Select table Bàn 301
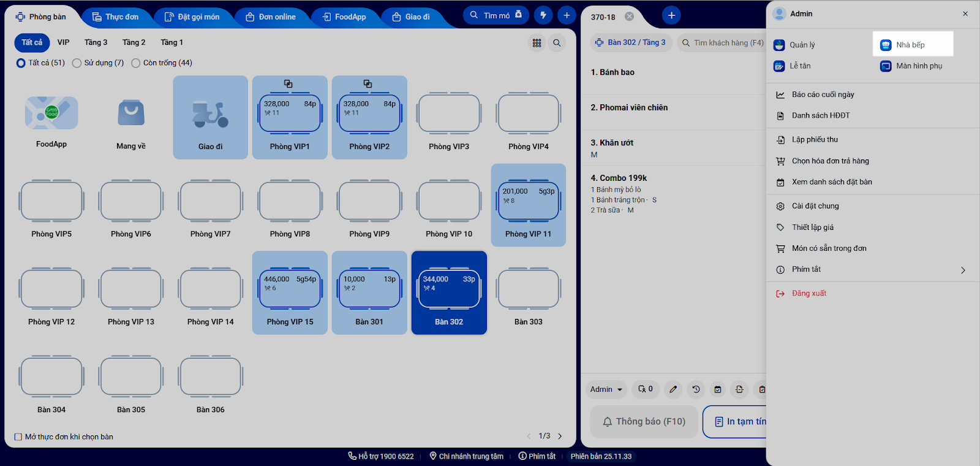The width and height of the screenshot is (980, 466). (x=369, y=293)
